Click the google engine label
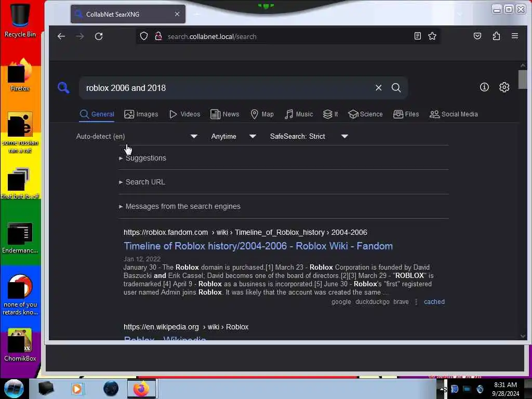Image resolution: width=532 pixels, height=399 pixels. pos(341,302)
